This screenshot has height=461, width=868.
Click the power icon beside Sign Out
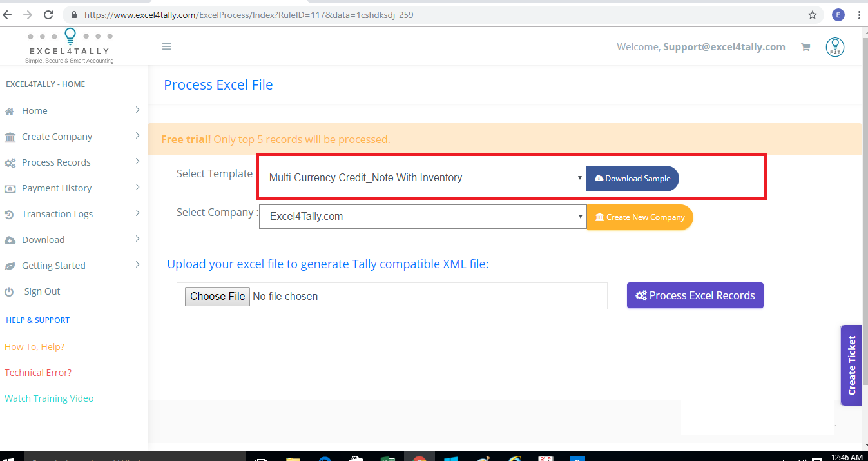point(9,292)
